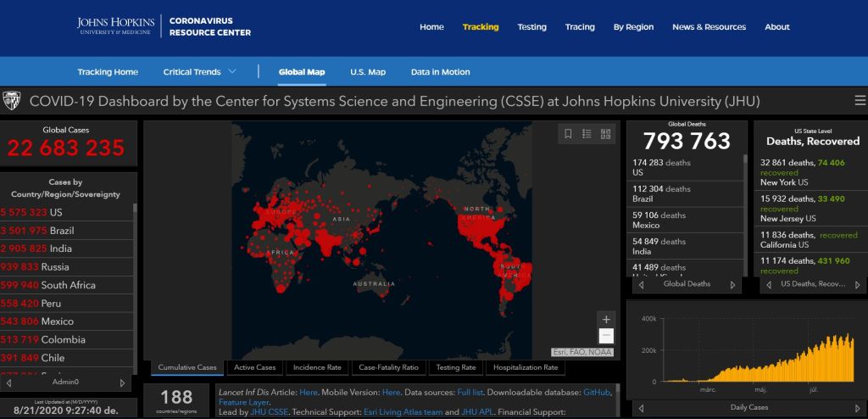Click 174 283 deaths US entry
This screenshot has height=419, width=868.
684,168
